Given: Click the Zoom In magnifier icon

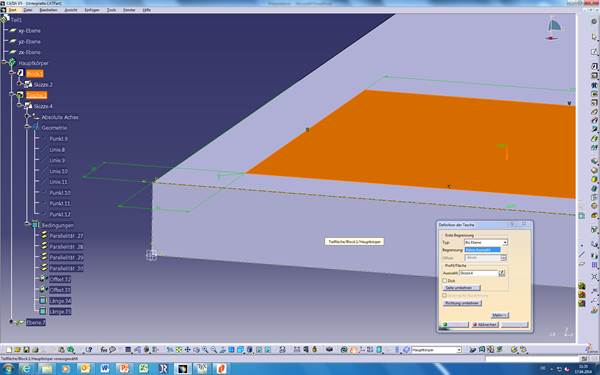Looking at the screenshot, I should click(x=205, y=350).
